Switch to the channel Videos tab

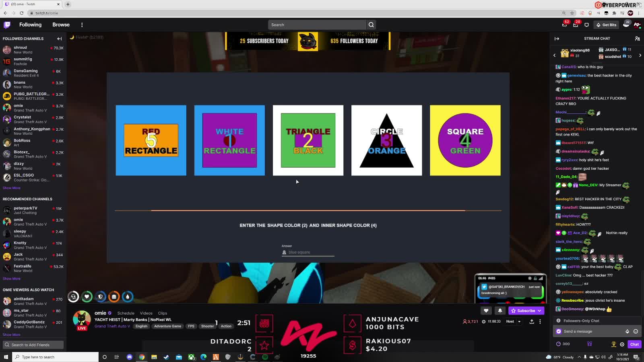tap(146, 313)
